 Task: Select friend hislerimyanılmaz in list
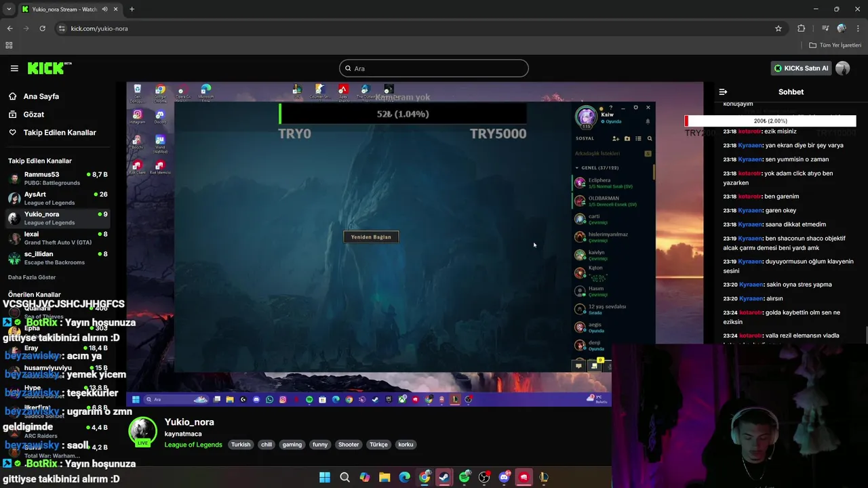click(x=613, y=237)
